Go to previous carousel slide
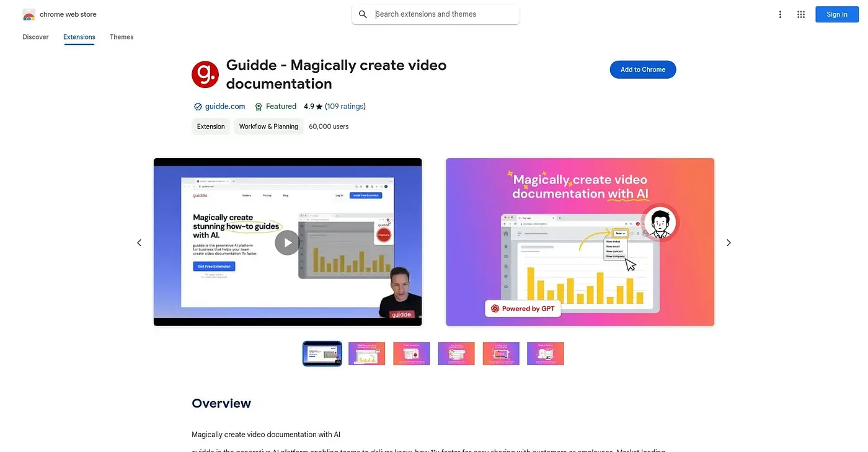 [x=139, y=242]
